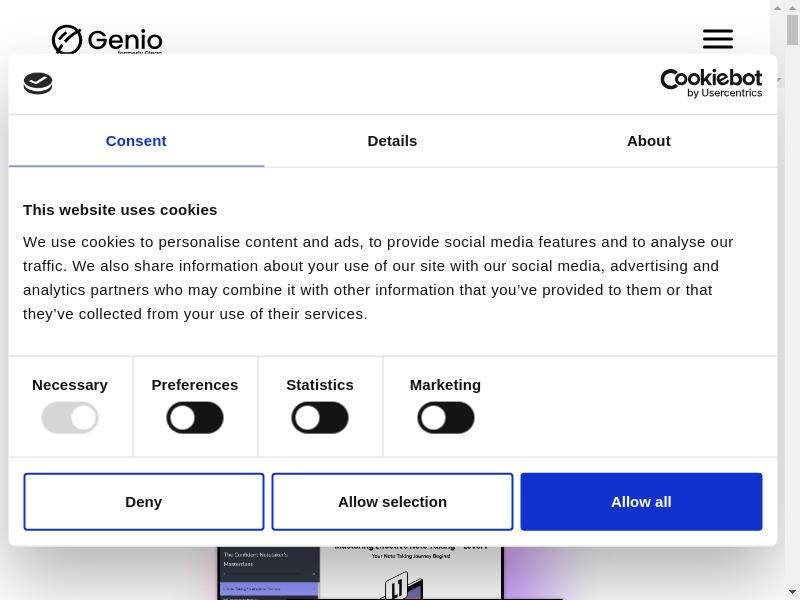Click the page vertical scrollbar thumb

[x=792, y=30]
